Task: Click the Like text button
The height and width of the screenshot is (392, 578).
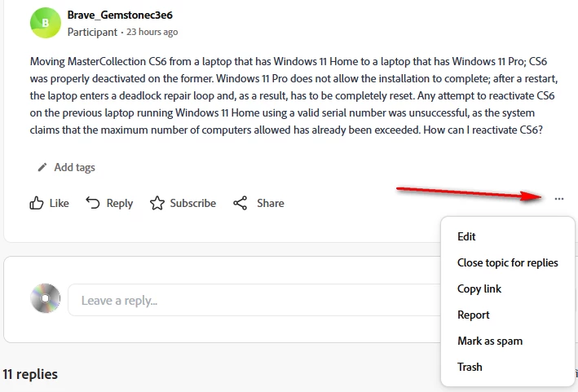Action: click(x=59, y=203)
